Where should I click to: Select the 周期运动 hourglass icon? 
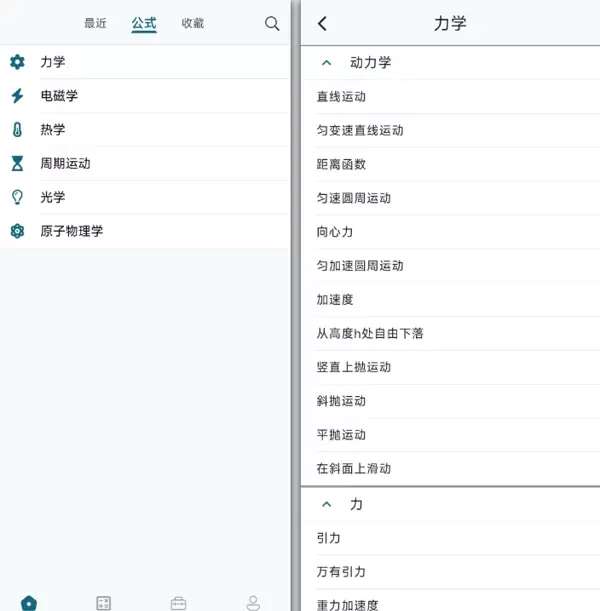(x=17, y=163)
